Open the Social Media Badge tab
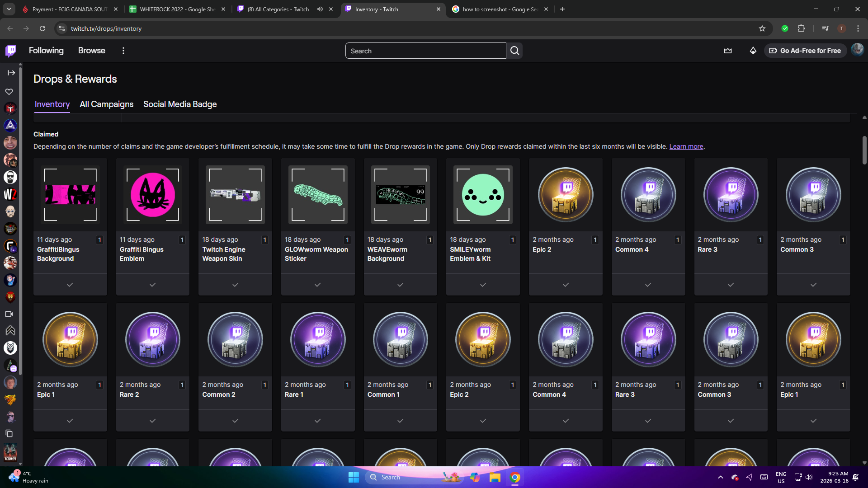This screenshot has width=868, height=488. tap(180, 104)
